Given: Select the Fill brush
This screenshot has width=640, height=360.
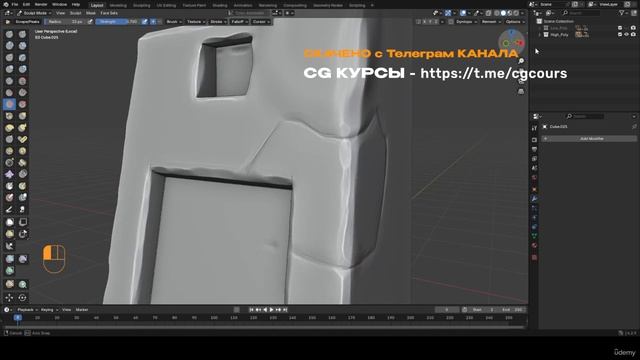Looking at the screenshot, I should tap(22, 93).
